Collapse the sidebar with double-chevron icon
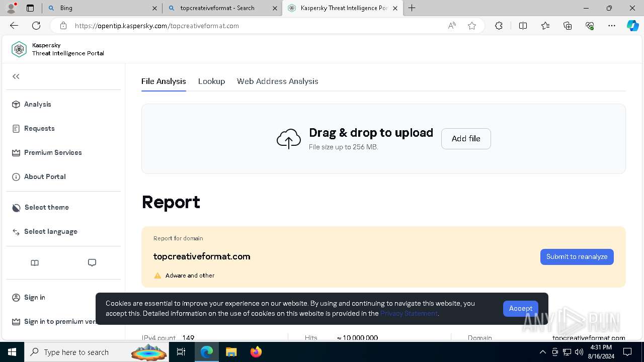 [x=16, y=76]
